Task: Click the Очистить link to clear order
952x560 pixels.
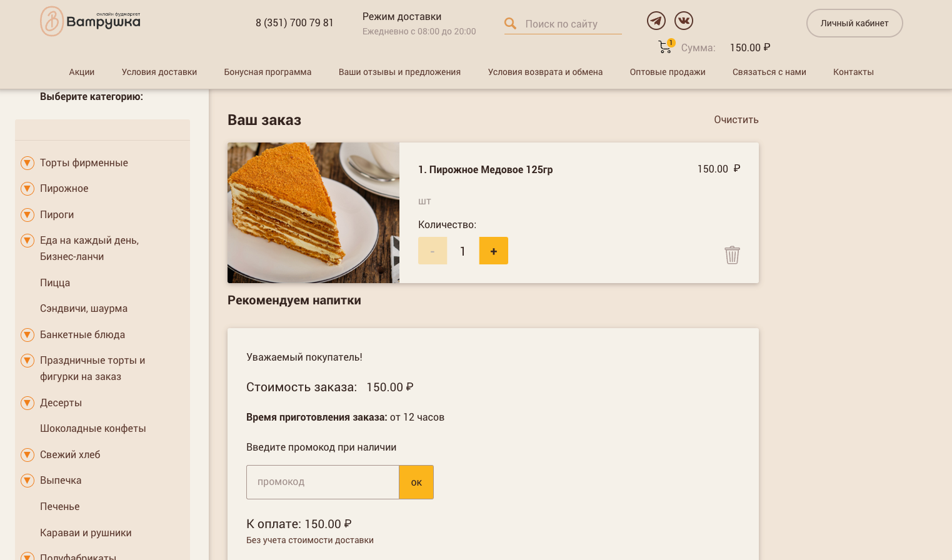Action: pyautogui.click(x=736, y=119)
